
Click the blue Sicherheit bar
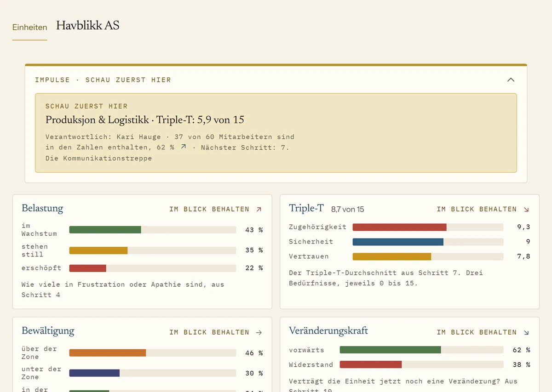point(398,242)
